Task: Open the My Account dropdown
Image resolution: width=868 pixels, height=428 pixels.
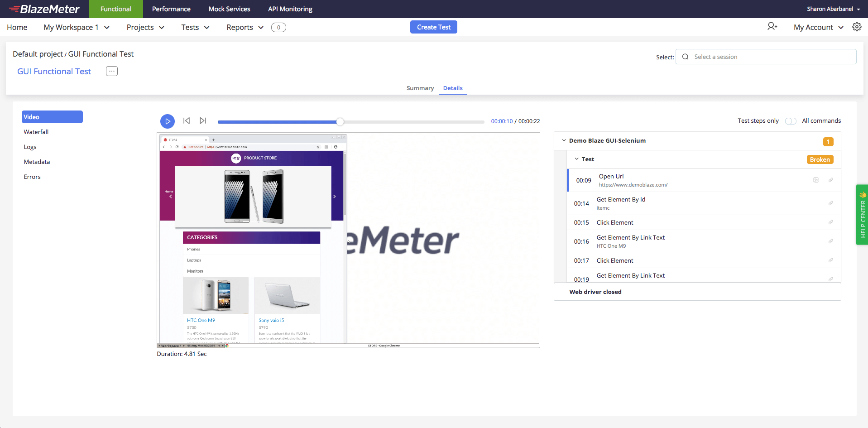Action: (819, 27)
